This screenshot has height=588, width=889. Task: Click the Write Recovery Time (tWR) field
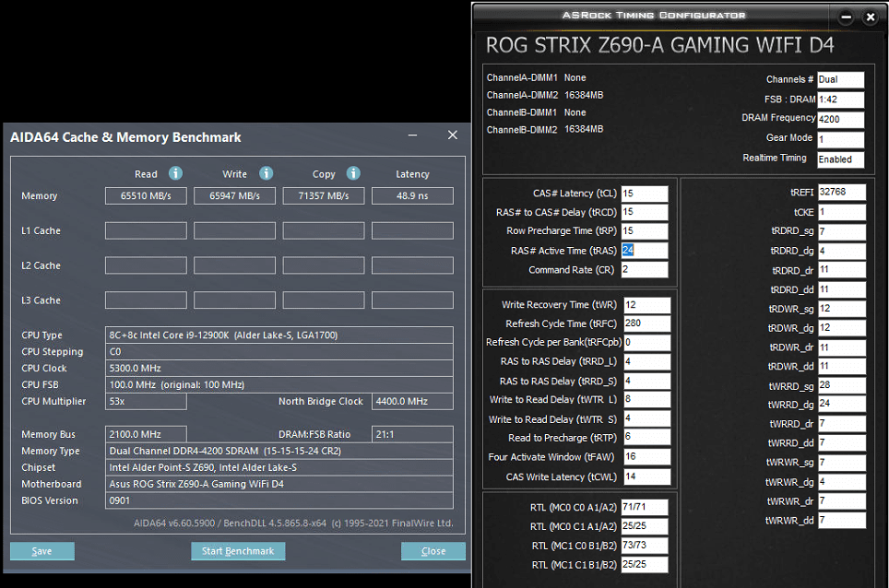[x=646, y=305]
